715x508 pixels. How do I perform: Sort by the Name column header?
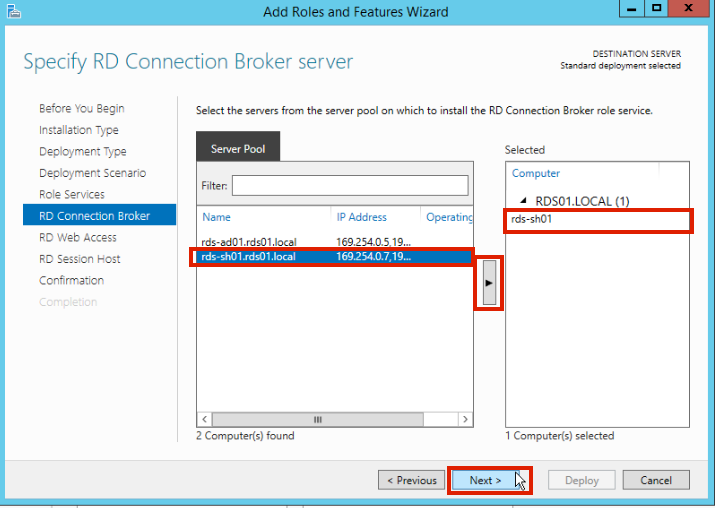point(216,217)
